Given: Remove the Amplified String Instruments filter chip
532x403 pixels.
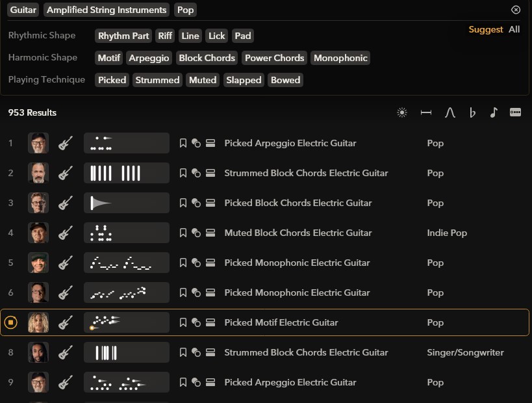Looking at the screenshot, I should pyautogui.click(x=107, y=10).
